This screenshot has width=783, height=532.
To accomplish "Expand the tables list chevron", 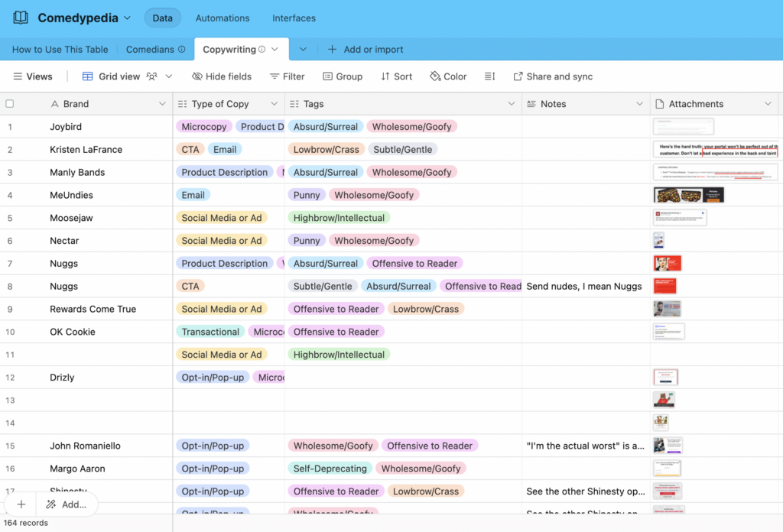I will [303, 50].
